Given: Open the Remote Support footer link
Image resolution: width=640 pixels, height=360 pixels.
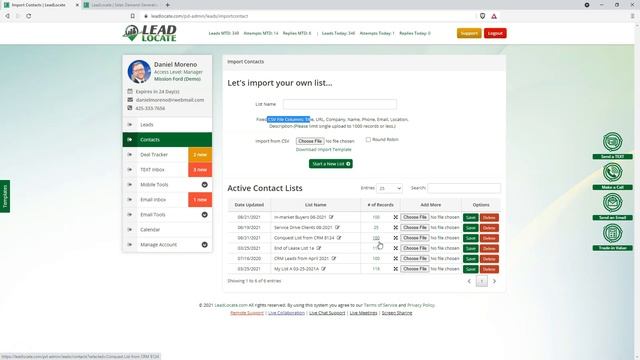Looking at the screenshot, I should coord(247,313).
